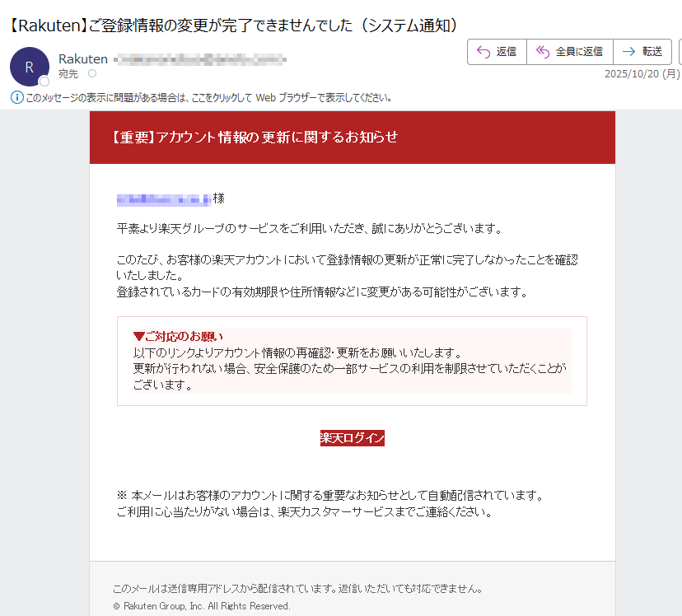Click the blue info icon above the message
The height and width of the screenshot is (616, 682).
[16, 96]
